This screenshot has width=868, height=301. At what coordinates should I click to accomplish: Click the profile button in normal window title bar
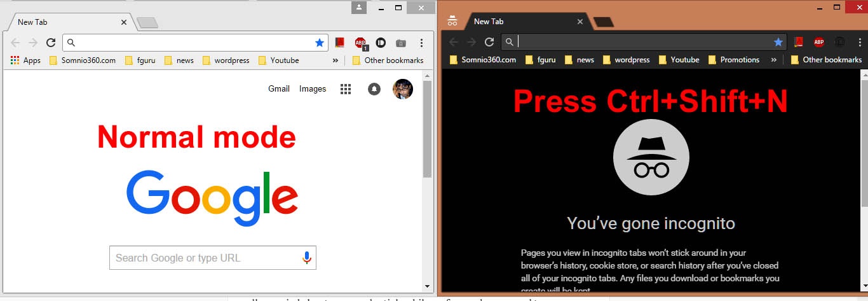pyautogui.click(x=359, y=8)
